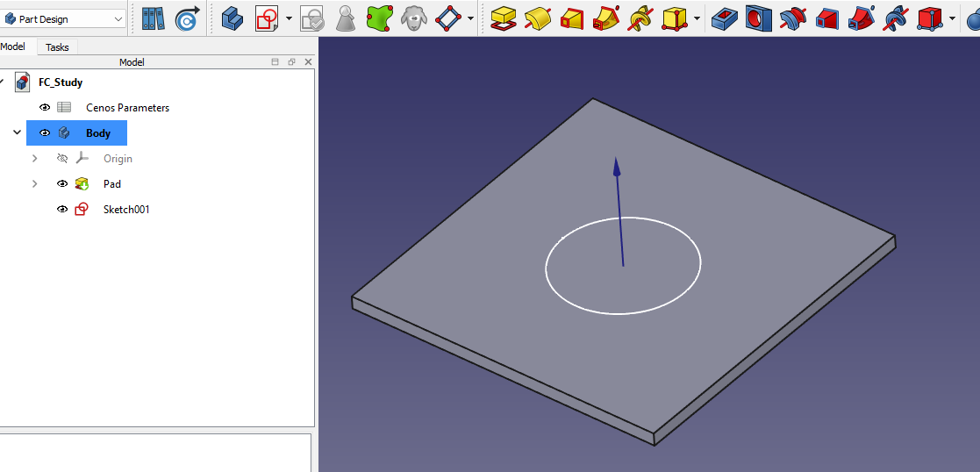Click the Model panel's leftmost square title-bar button

pyautogui.click(x=275, y=62)
